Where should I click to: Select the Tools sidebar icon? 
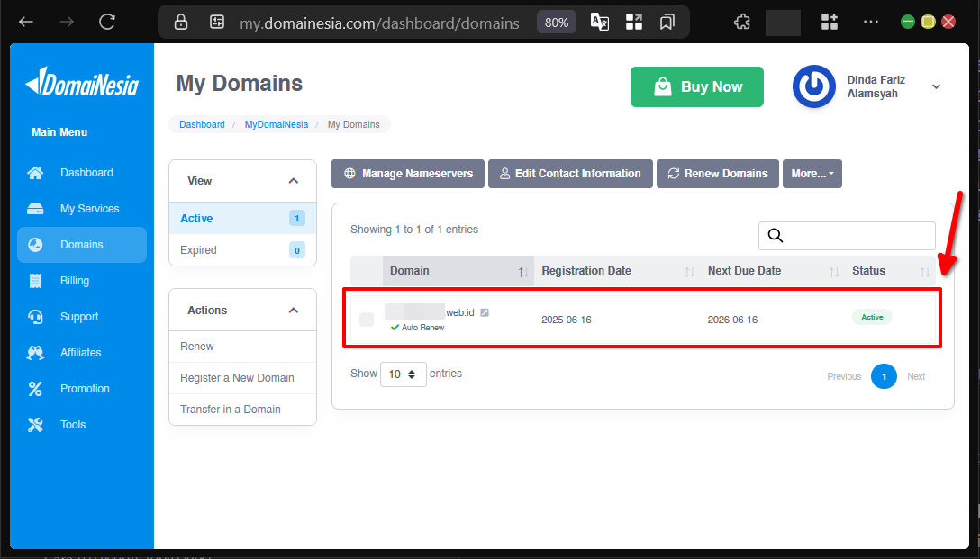[35, 424]
